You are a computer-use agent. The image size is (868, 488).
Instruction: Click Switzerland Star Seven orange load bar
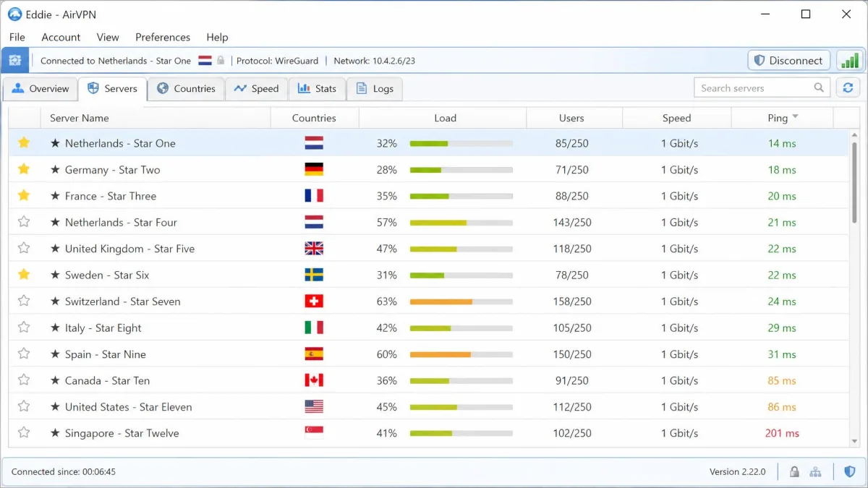coord(461,301)
